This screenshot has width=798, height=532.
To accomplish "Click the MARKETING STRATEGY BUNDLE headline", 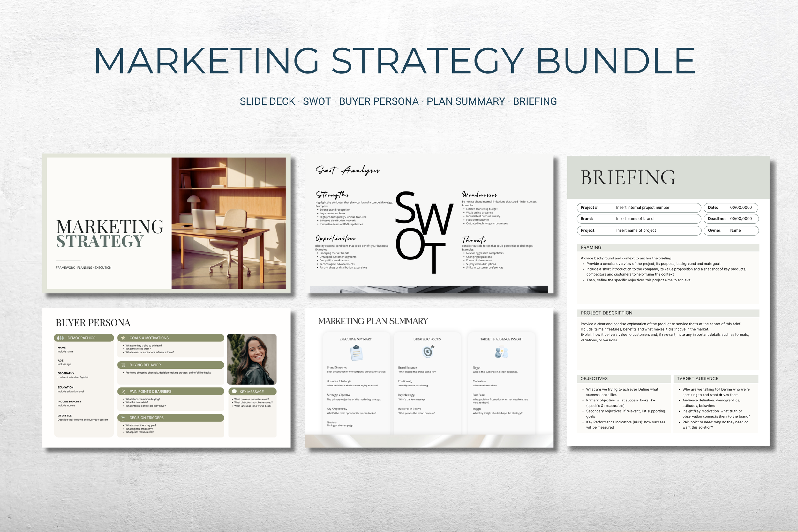I will (395, 60).
